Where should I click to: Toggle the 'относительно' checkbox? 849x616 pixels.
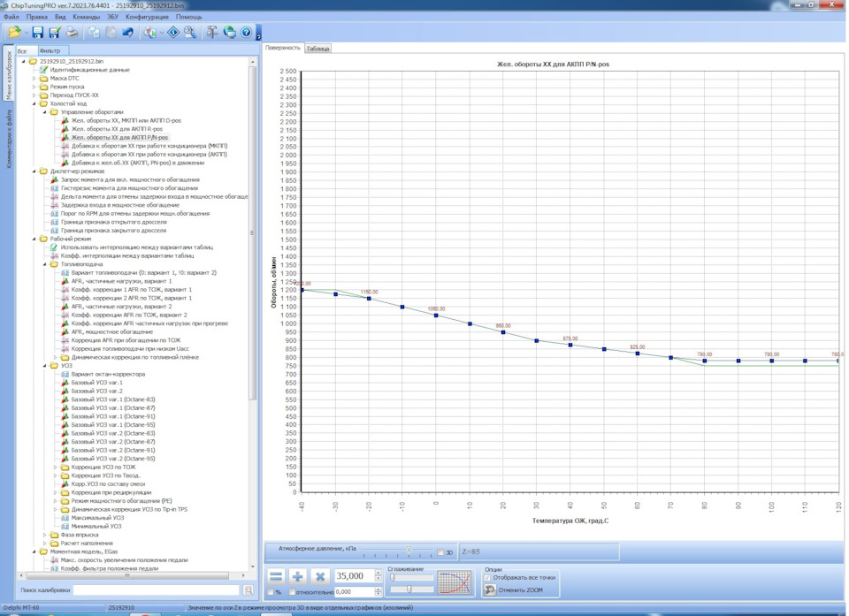[x=293, y=592]
